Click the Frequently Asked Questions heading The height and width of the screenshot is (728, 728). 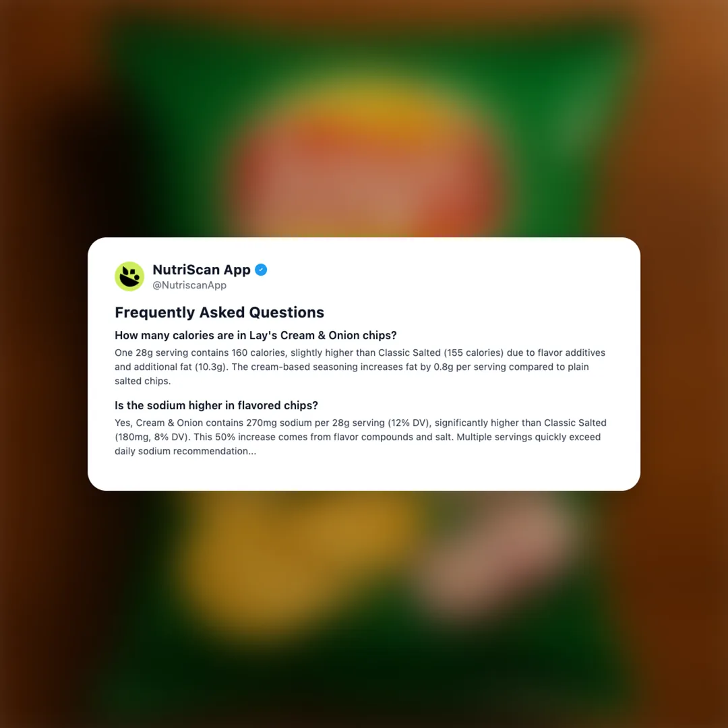tap(219, 313)
